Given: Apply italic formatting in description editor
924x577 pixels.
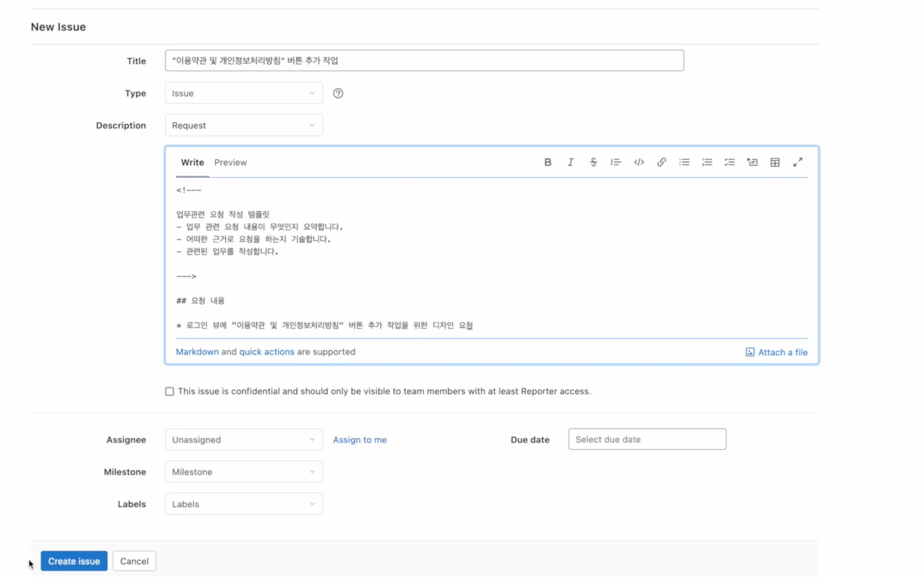Looking at the screenshot, I should pyautogui.click(x=570, y=162).
